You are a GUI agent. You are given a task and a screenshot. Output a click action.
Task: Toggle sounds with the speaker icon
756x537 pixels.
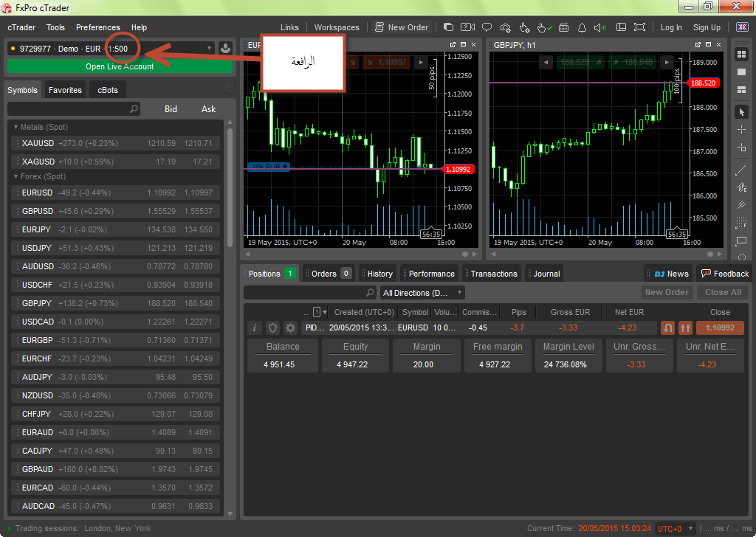pos(599,27)
